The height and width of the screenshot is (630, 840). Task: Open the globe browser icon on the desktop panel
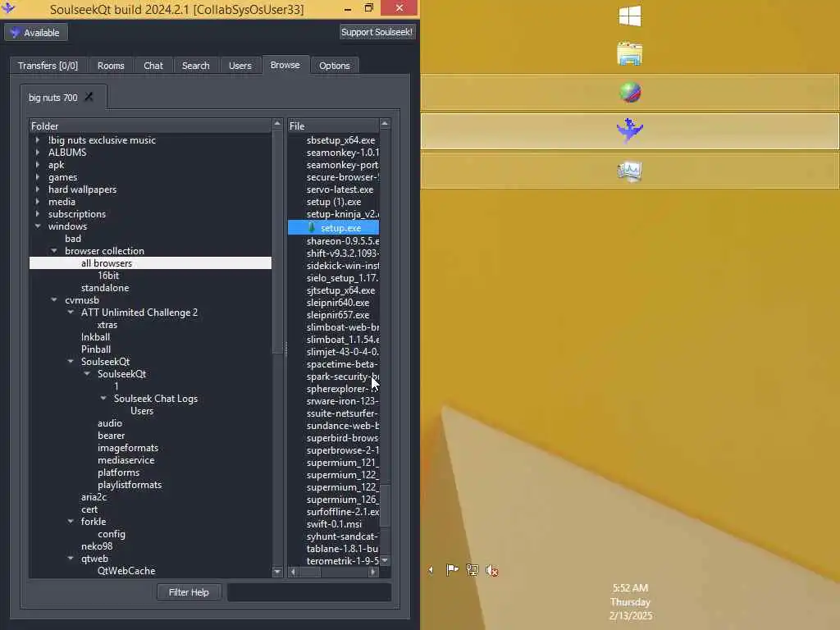630,92
